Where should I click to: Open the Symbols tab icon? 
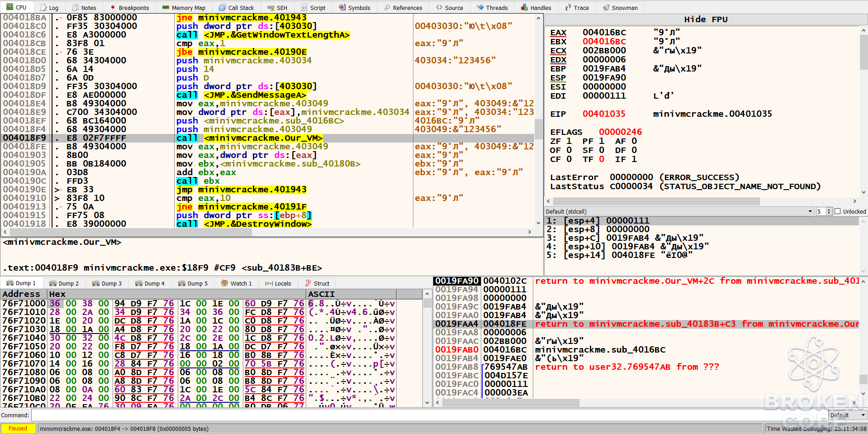tap(342, 8)
